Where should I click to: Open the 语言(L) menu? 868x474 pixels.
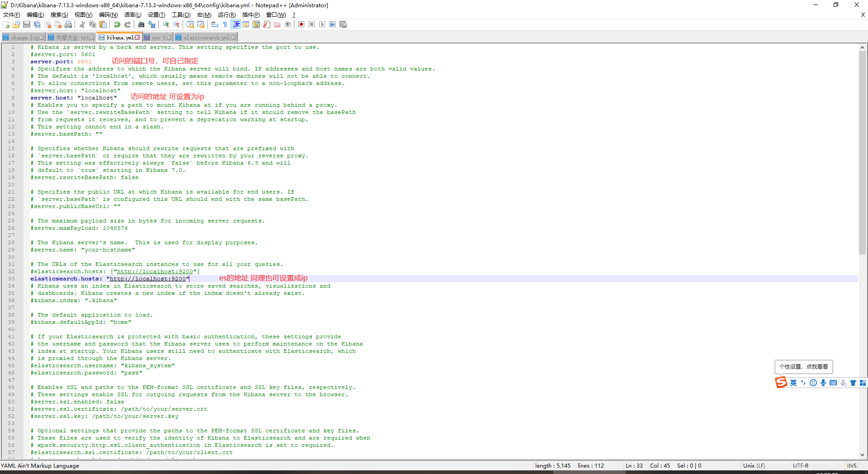132,15
